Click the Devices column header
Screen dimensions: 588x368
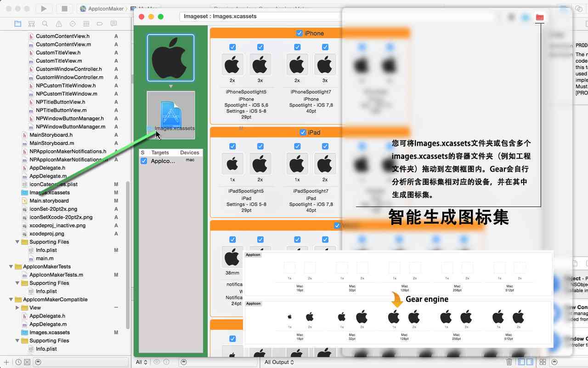[190, 152]
